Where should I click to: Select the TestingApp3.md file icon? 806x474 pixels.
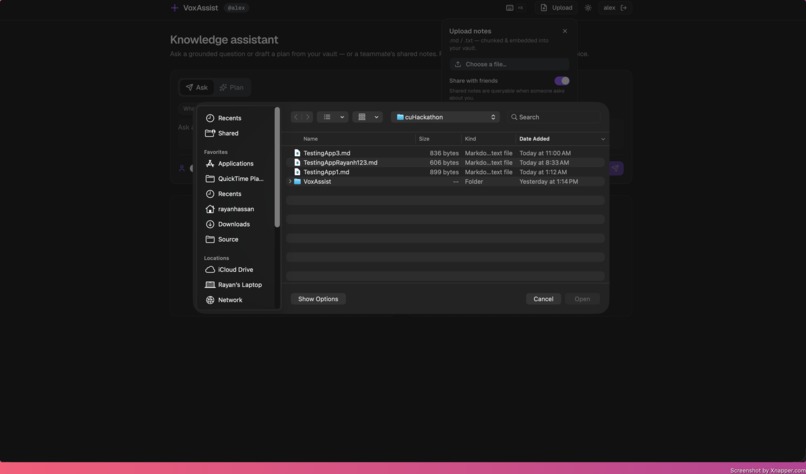297,153
